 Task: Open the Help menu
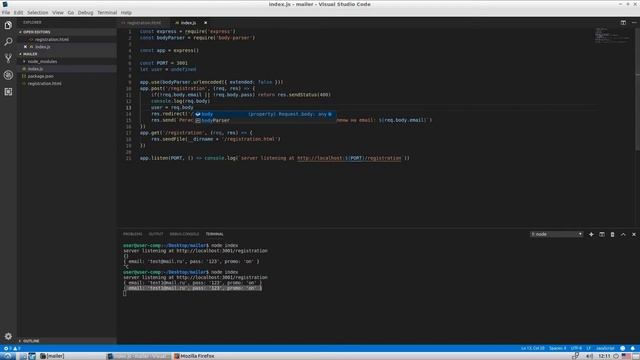(126, 13)
